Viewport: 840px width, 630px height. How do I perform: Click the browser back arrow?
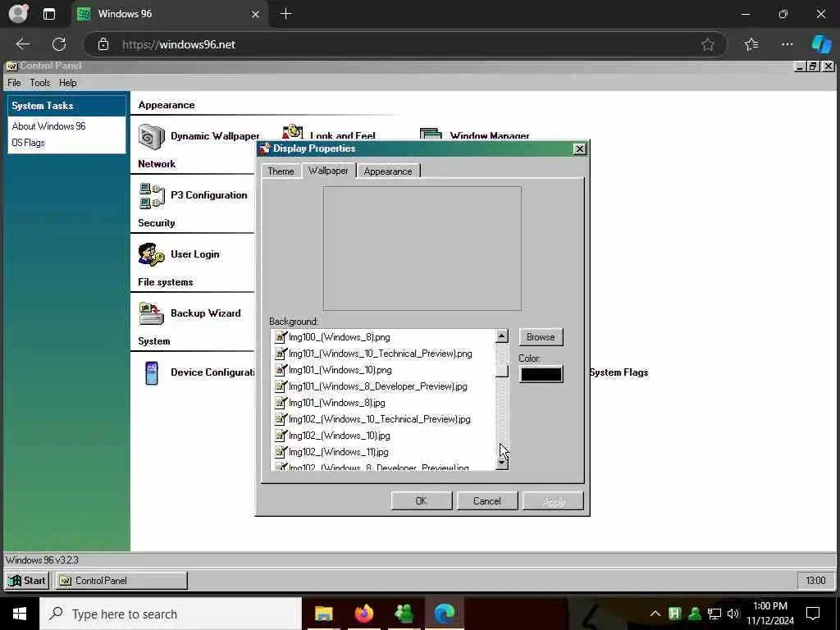pos(22,44)
